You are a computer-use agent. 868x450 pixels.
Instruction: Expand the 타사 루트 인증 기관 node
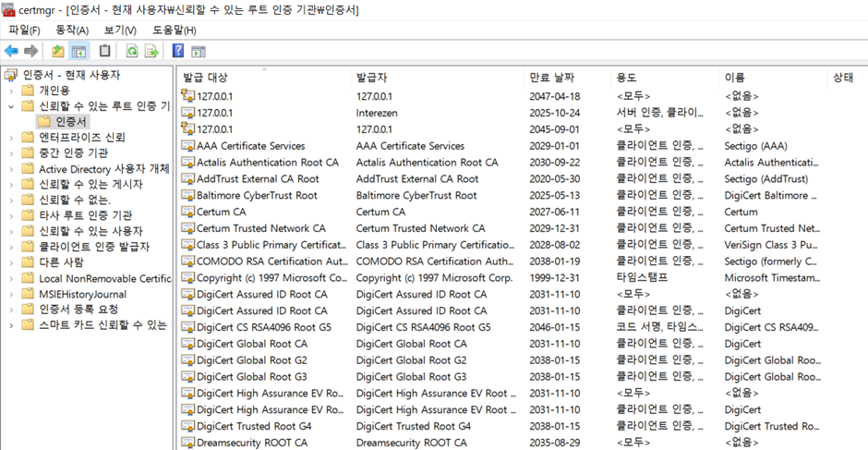(x=11, y=215)
